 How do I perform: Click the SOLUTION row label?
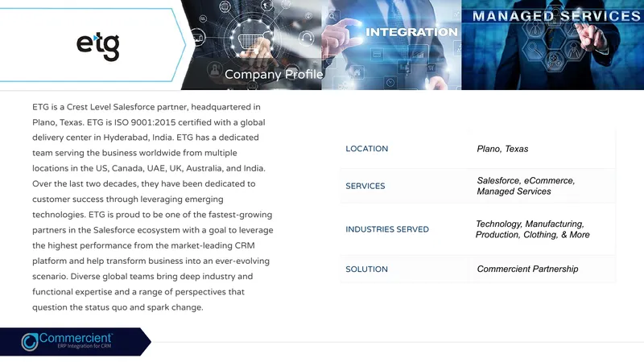click(366, 269)
